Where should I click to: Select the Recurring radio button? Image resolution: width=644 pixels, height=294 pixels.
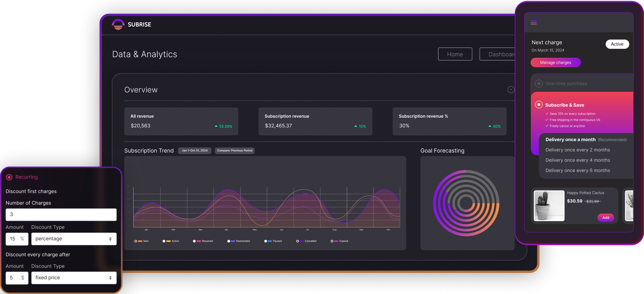9,177
